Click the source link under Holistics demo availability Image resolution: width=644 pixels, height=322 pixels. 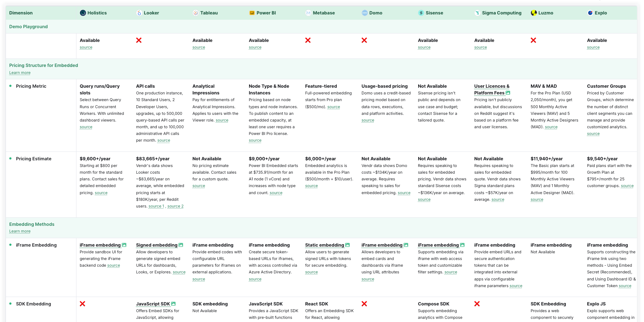pos(86,47)
